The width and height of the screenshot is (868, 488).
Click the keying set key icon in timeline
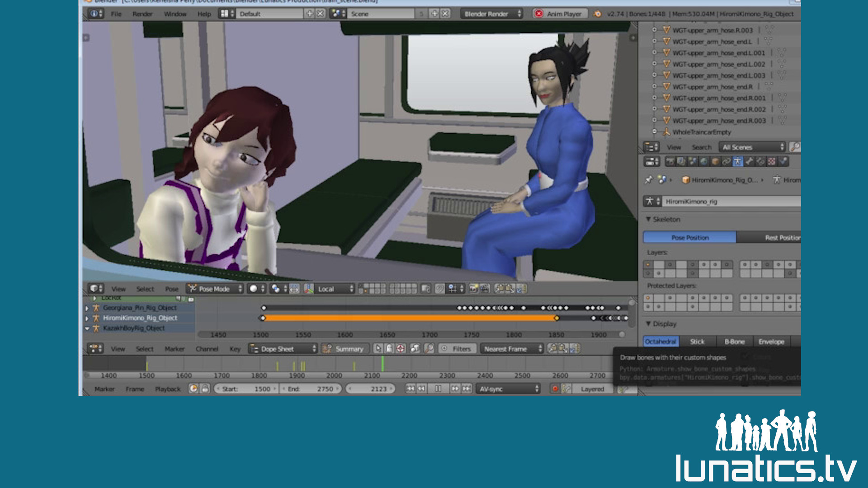click(566, 389)
